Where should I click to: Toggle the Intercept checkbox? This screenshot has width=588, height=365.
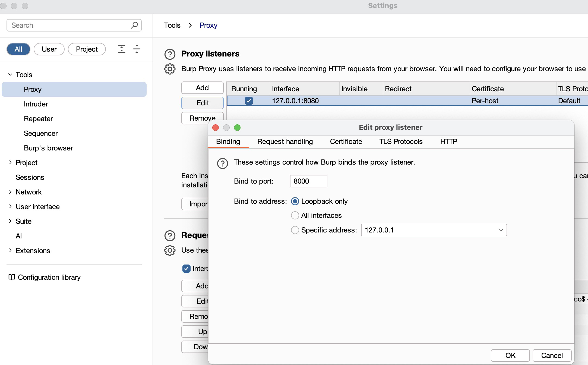click(x=186, y=269)
